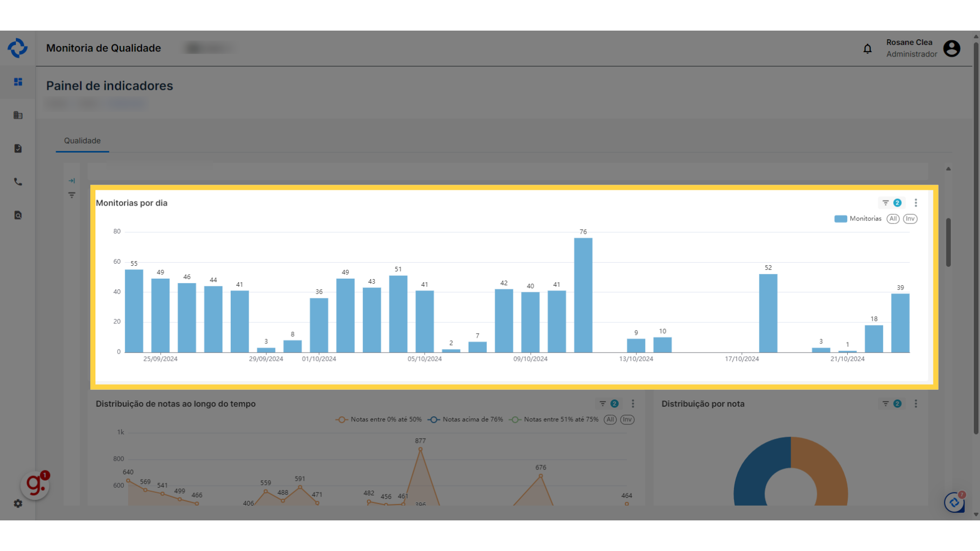Select the Qualidade tab
The width and height of the screenshot is (980, 551).
(x=82, y=141)
